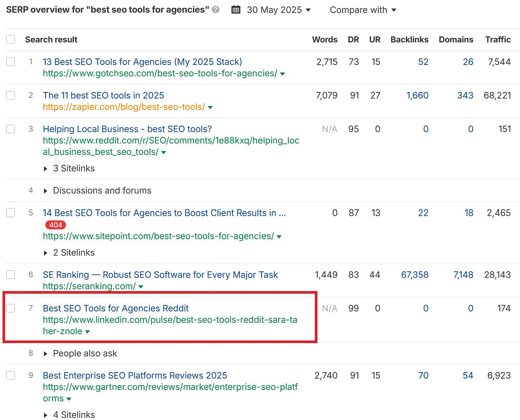Open the URL dropdown arrow after the sitepoint.com link
The image size is (520, 420).
(279, 237)
